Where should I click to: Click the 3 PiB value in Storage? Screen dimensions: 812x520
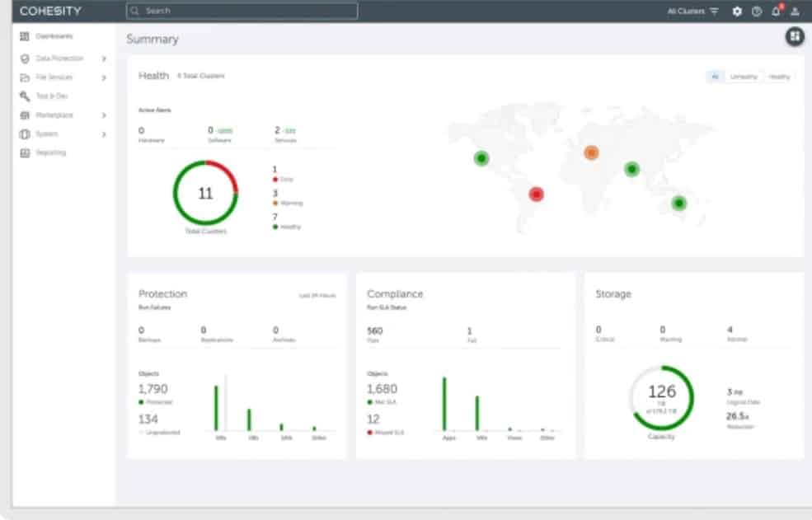click(x=735, y=392)
